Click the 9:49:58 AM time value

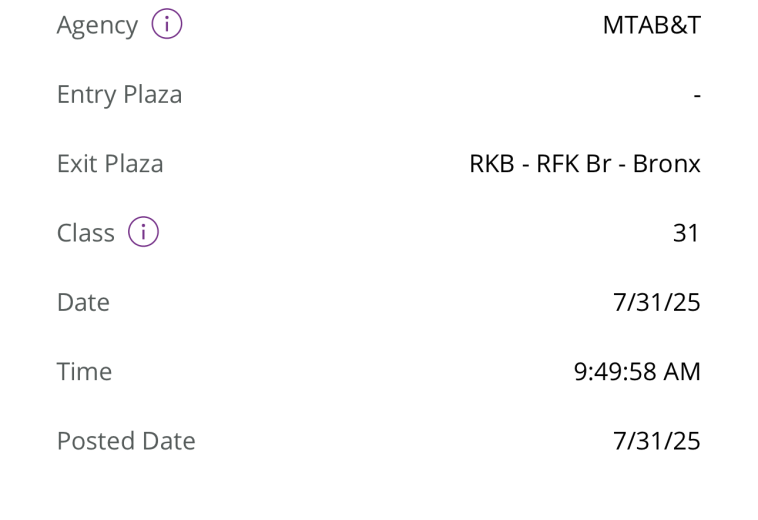(x=636, y=372)
